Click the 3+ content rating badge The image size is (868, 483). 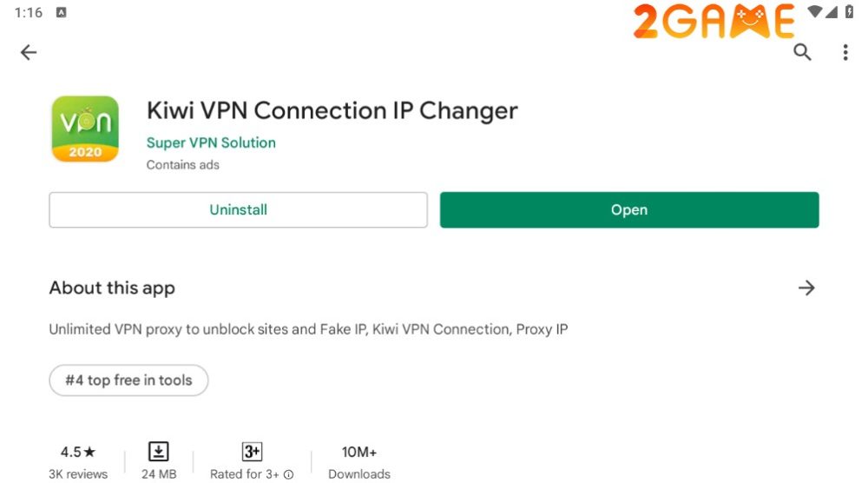point(252,452)
